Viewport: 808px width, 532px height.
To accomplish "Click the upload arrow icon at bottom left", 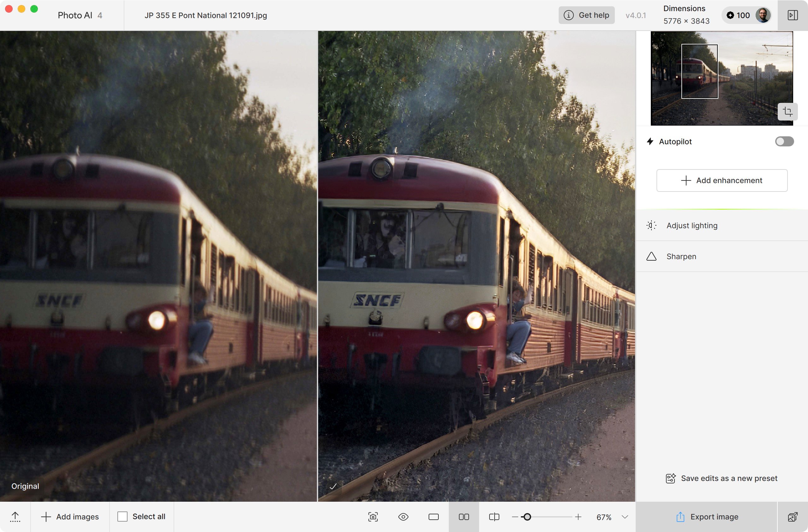I will [x=15, y=517].
